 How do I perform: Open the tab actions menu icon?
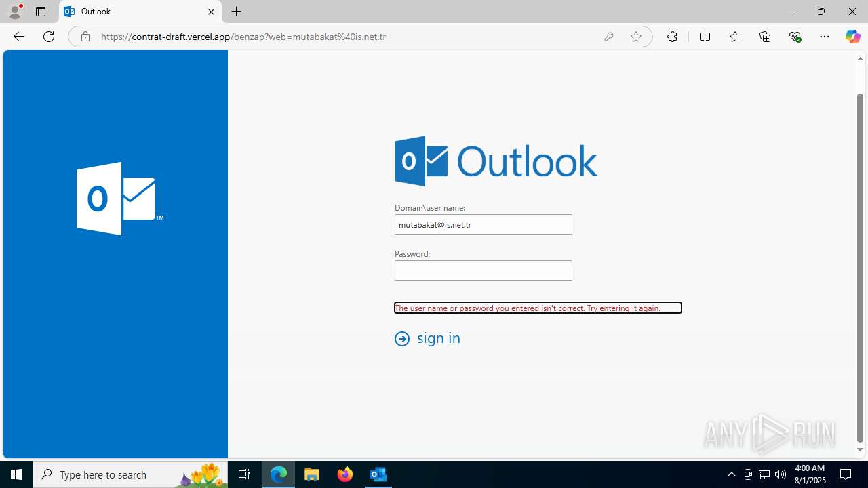[41, 12]
